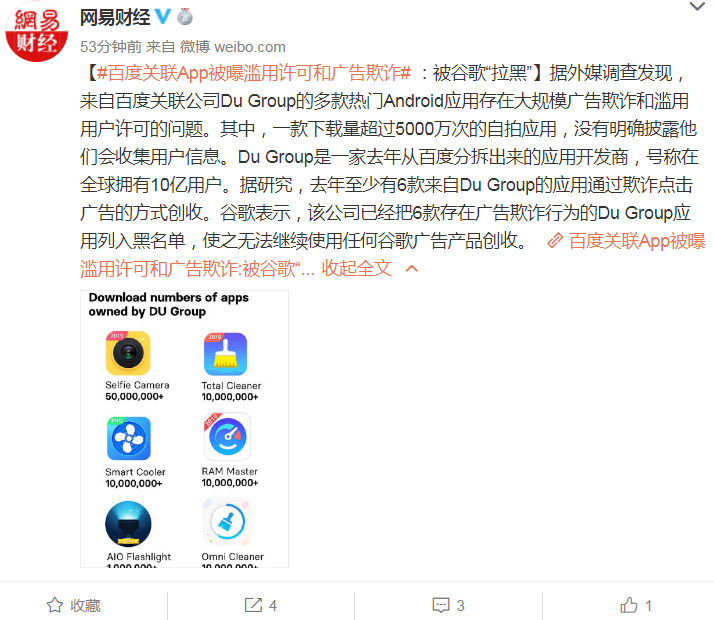Click the blue verified V badge
714x620 pixels.
point(163,17)
